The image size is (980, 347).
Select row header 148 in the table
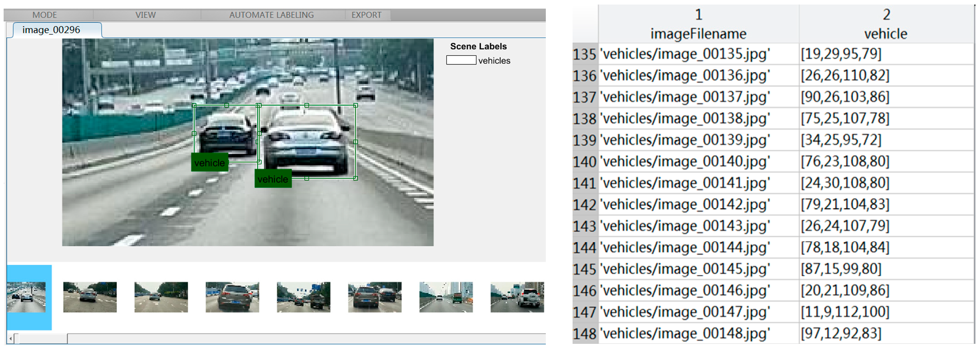click(584, 334)
